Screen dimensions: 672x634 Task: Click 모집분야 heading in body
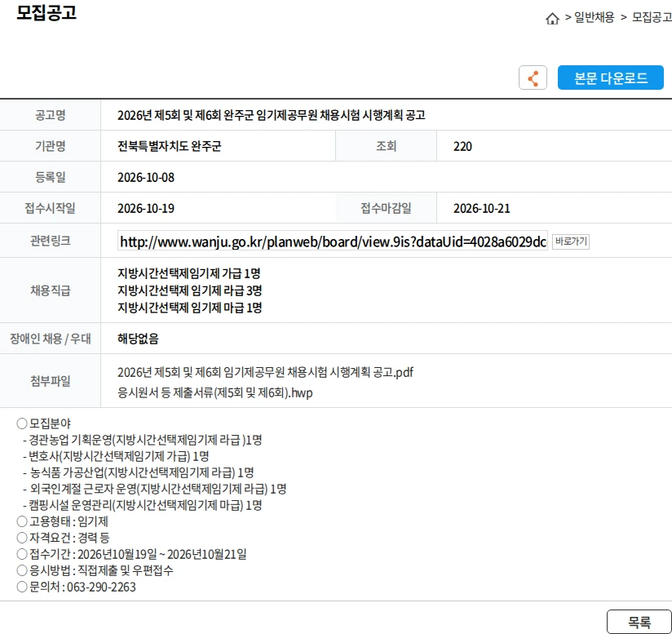tap(44, 423)
